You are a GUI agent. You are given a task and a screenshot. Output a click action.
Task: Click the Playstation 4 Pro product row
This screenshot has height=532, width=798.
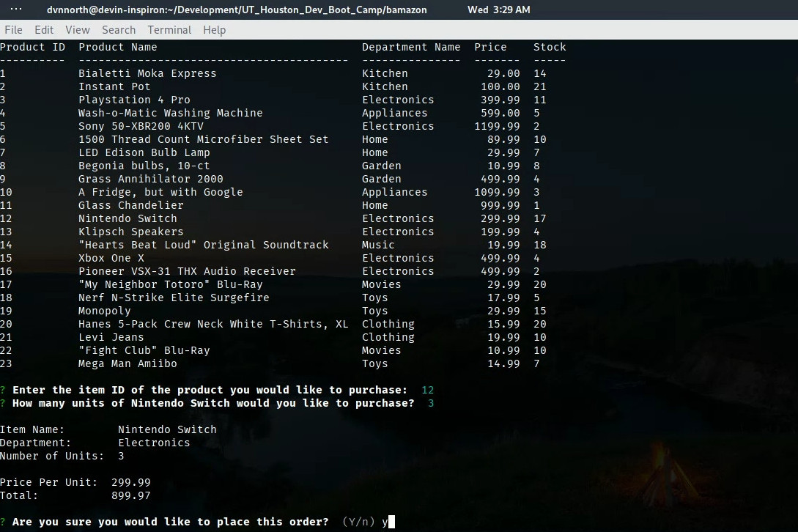coord(134,100)
